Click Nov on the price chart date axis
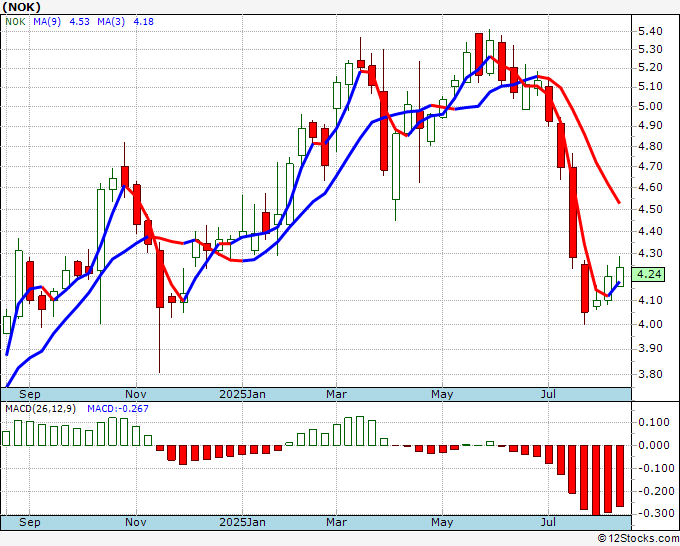The height and width of the screenshot is (546, 680). 136,394
